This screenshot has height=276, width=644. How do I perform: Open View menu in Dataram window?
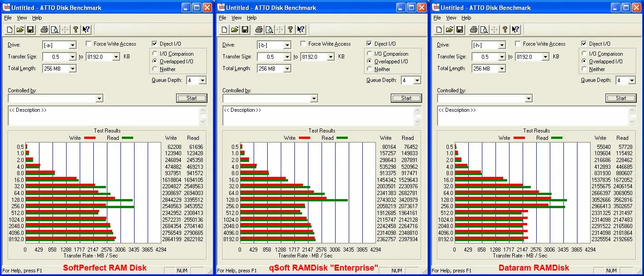[451, 18]
